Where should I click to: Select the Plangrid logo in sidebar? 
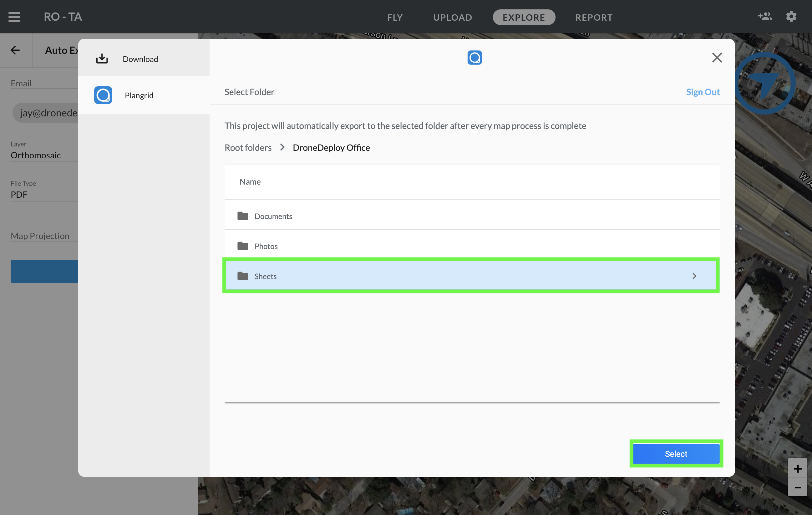(103, 95)
